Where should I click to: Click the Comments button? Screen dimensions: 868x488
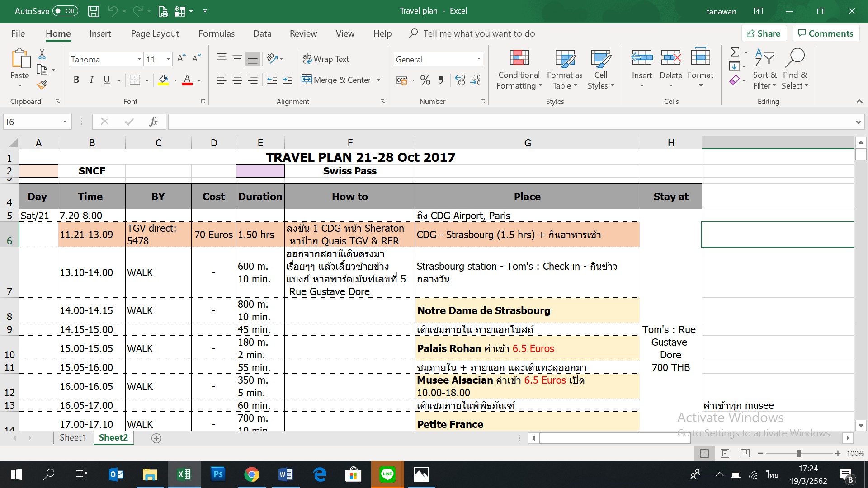coord(826,33)
